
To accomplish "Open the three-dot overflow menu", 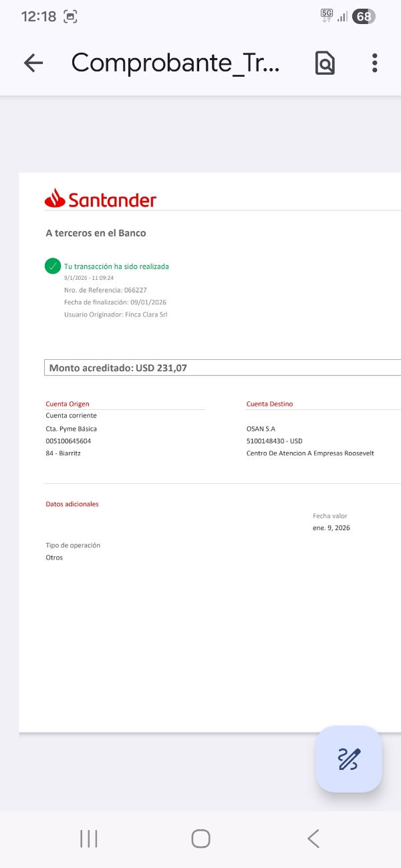I will (374, 63).
